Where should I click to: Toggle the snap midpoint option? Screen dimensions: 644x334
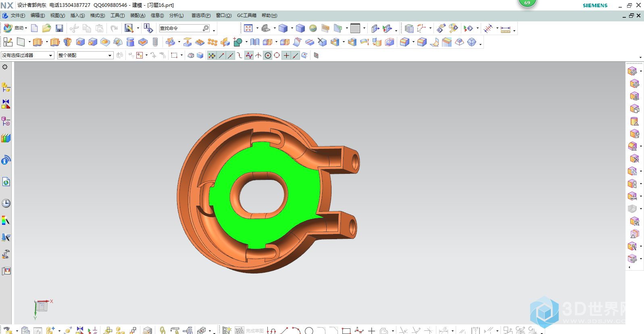[x=230, y=55]
